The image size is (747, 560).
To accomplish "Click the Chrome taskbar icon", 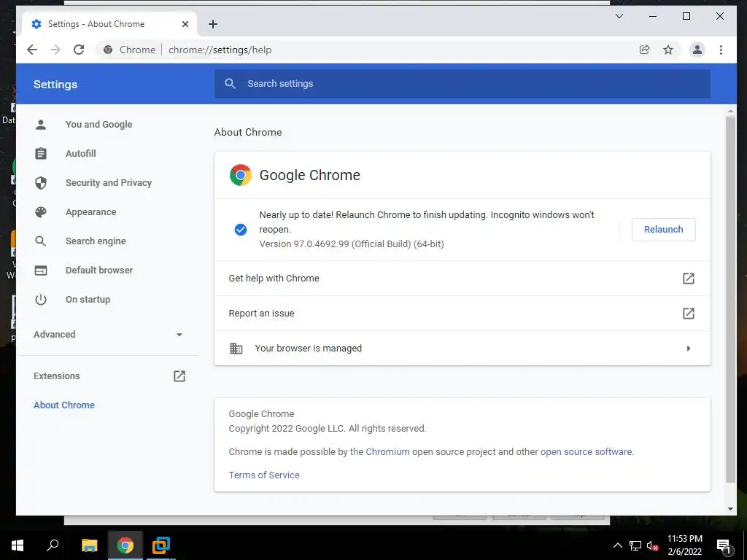I will coord(125,545).
